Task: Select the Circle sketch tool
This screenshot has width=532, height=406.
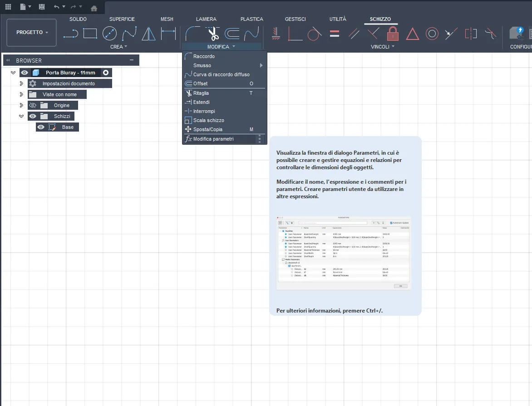Action: 109,34
